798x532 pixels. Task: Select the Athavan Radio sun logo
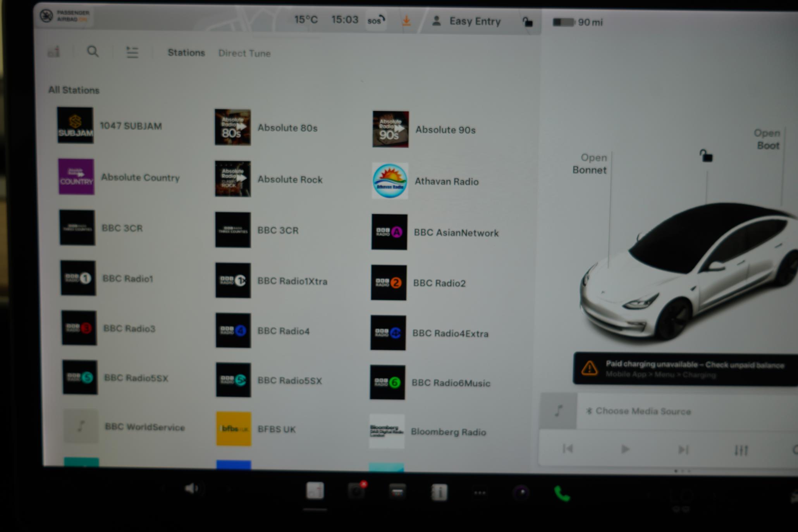pos(390,181)
